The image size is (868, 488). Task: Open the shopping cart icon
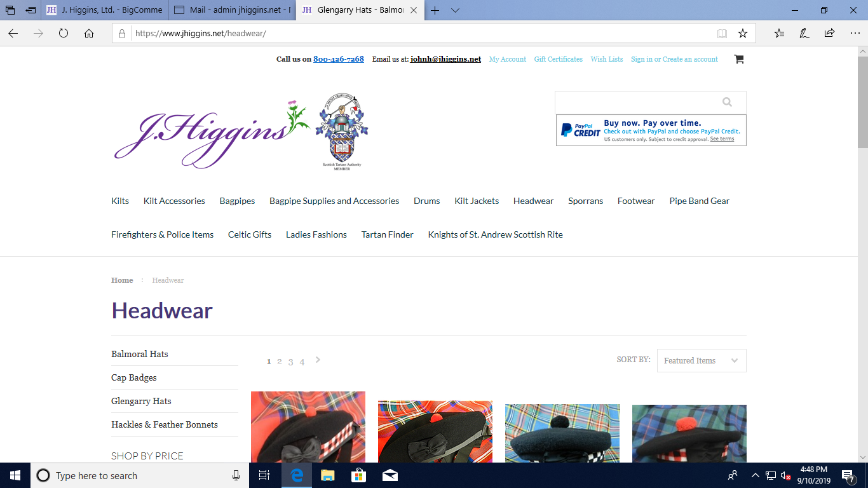(x=738, y=59)
